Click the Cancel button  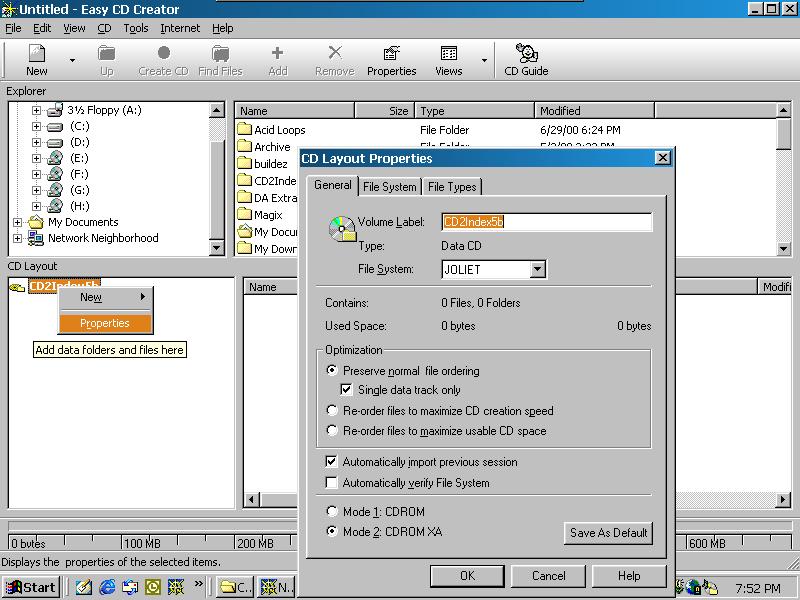(x=548, y=576)
